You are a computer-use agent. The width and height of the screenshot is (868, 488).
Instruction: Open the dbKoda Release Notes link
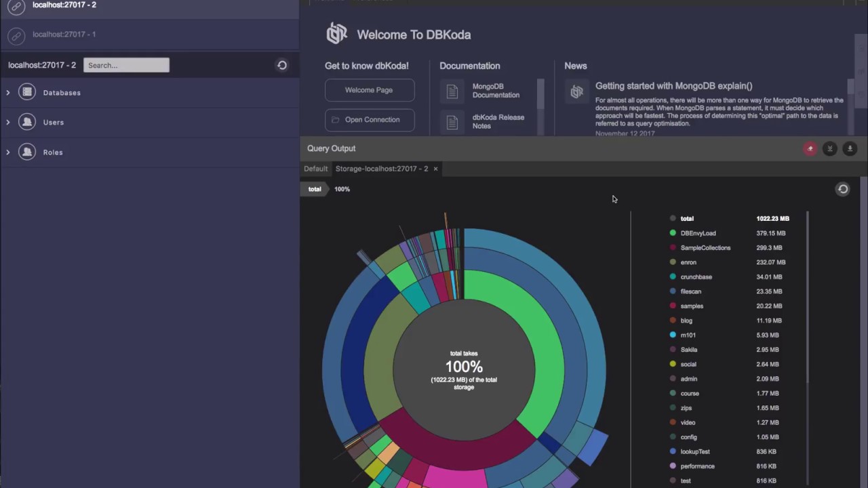coord(498,121)
